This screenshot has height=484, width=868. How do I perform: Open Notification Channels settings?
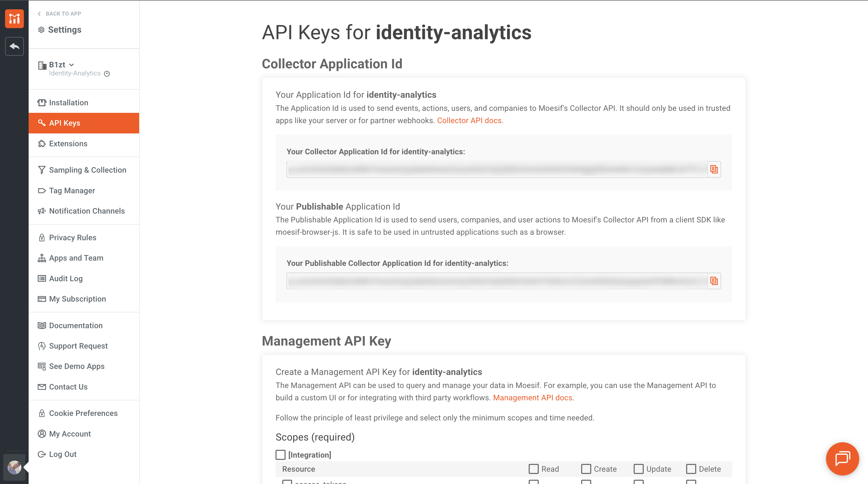[x=84, y=211]
